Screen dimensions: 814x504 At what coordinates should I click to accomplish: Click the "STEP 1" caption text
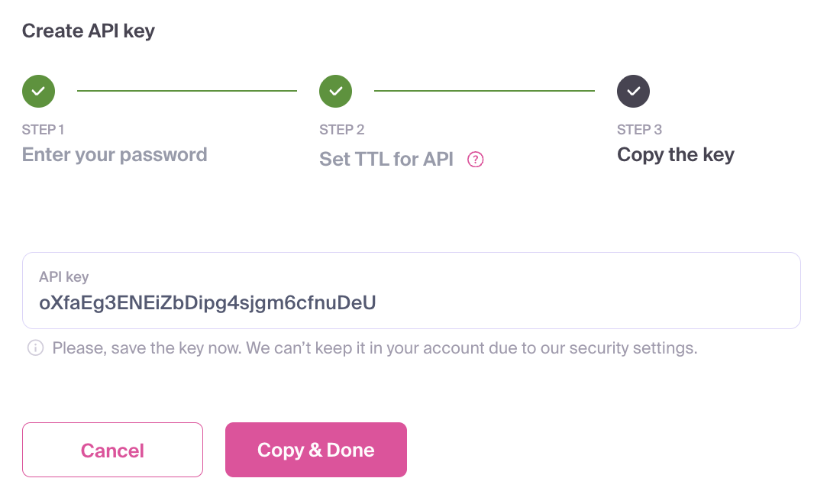click(43, 130)
